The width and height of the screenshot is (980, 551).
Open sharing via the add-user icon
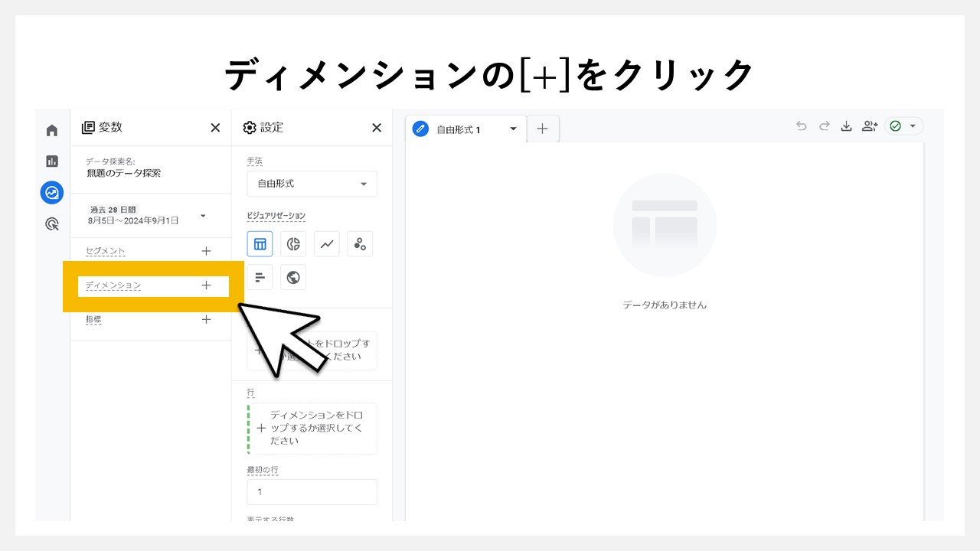(870, 127)
